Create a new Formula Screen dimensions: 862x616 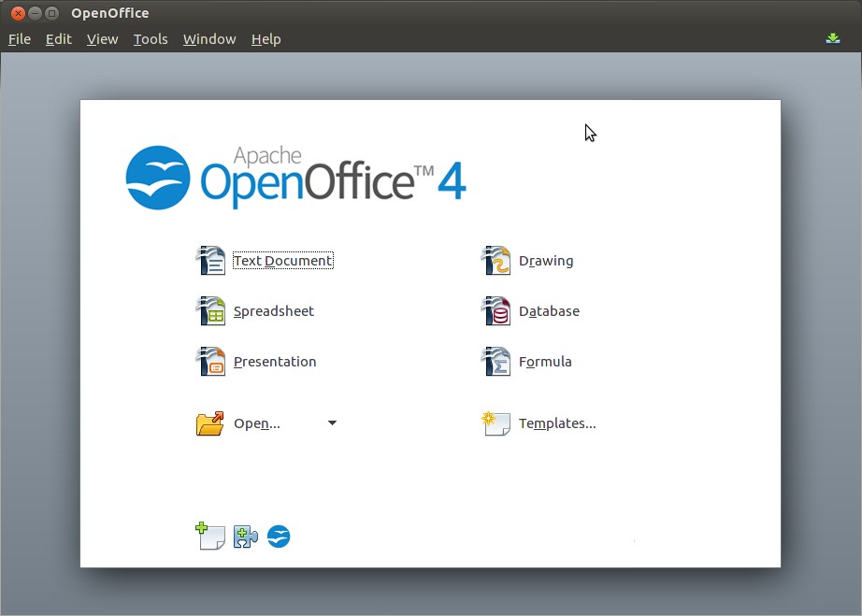point(545,362)
